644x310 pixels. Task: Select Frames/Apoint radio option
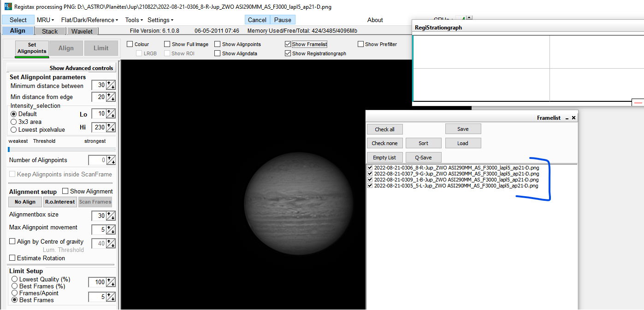coord(15,293)
